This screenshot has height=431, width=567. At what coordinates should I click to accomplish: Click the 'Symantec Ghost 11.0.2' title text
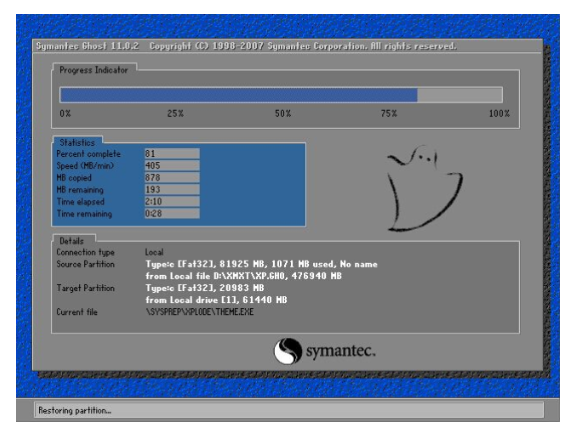click(x=87, y=46)
